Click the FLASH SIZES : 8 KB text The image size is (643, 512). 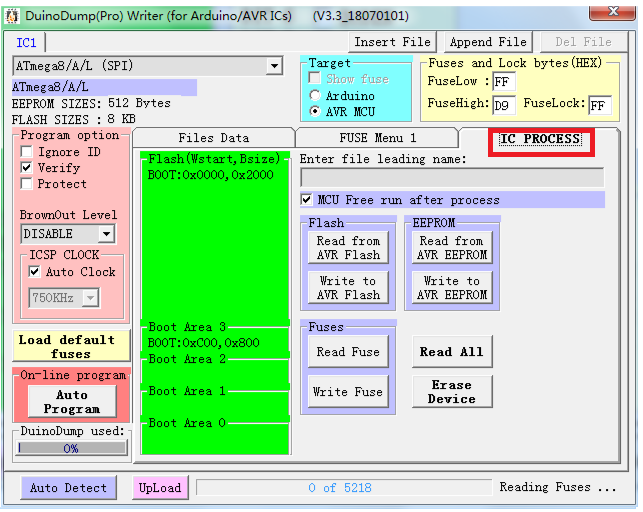pyautogui.click(x=74, y=119)
